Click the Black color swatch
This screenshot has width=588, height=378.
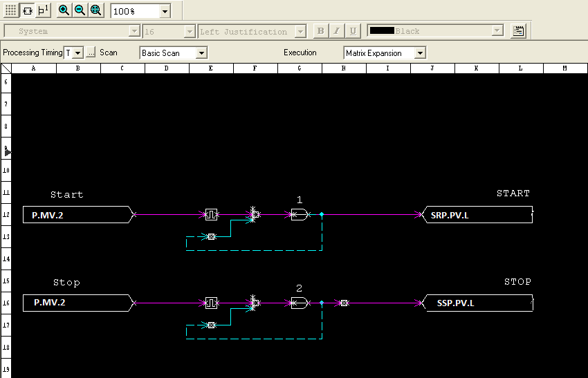click(x=382, y=30)
